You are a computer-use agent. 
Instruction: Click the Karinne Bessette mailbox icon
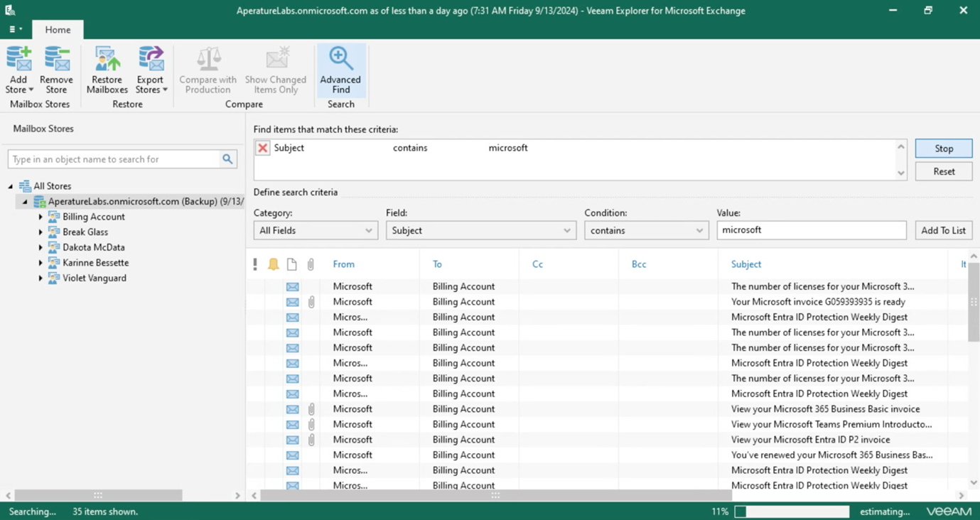[53, 263]
